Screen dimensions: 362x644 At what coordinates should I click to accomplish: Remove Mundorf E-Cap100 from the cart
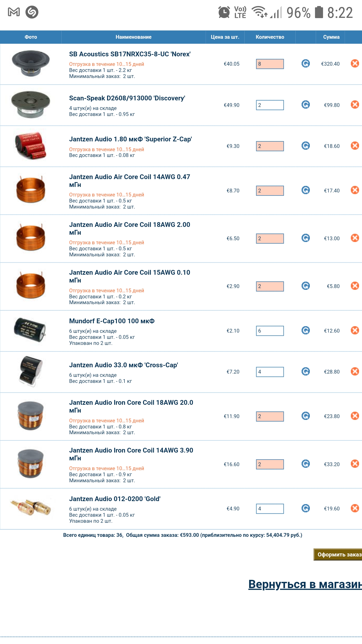click(355, 330)
